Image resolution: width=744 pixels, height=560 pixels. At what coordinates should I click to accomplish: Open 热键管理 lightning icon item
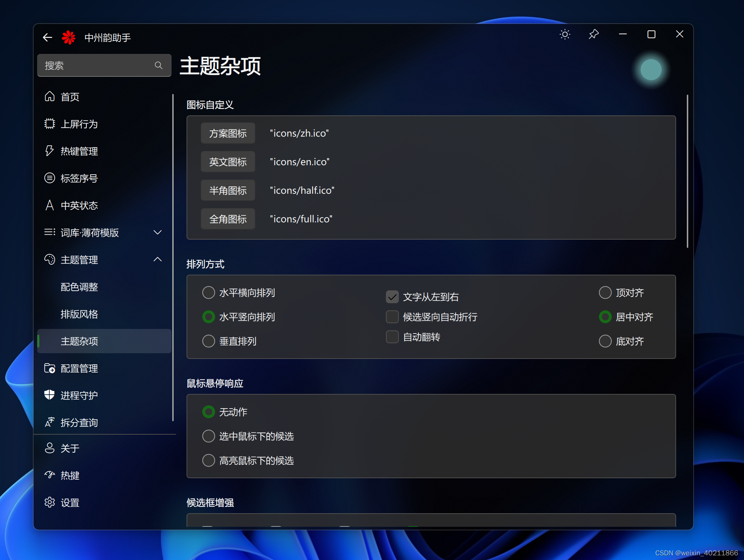pyautogui.click(x=50, y=151)
